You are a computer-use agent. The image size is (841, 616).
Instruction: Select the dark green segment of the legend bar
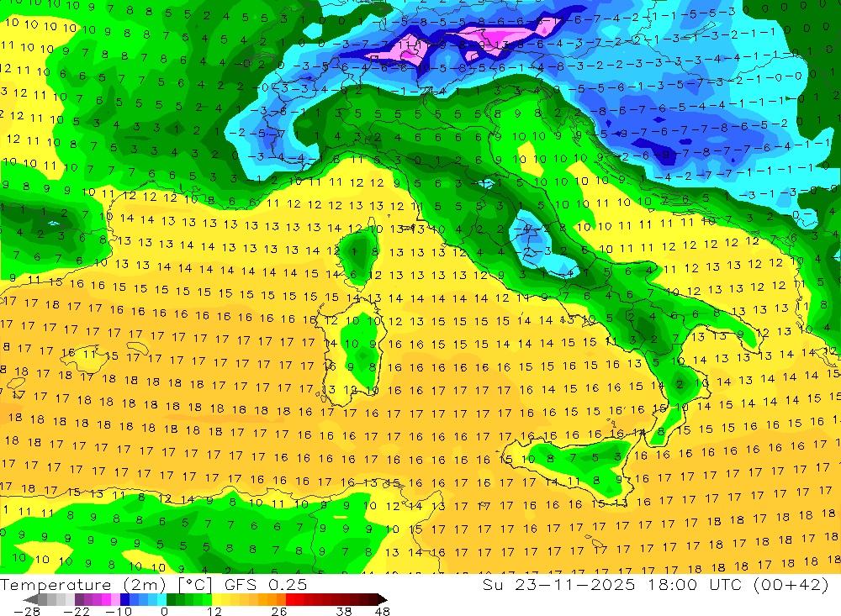pos(171,599)
